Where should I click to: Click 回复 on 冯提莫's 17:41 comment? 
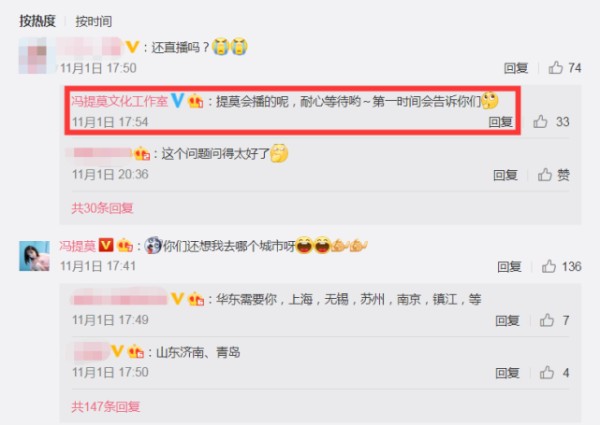(509, 267)
